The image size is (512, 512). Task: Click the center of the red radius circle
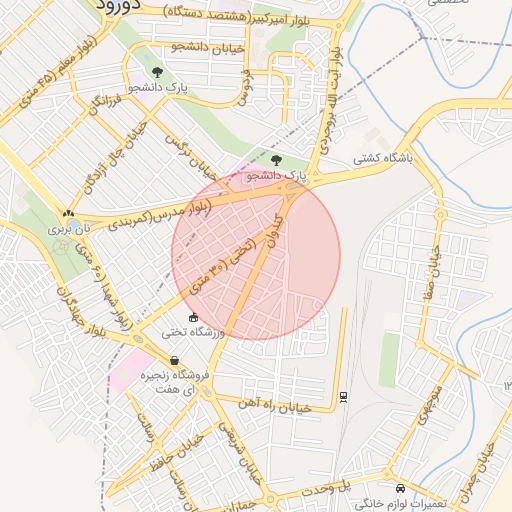pos(256,256)
